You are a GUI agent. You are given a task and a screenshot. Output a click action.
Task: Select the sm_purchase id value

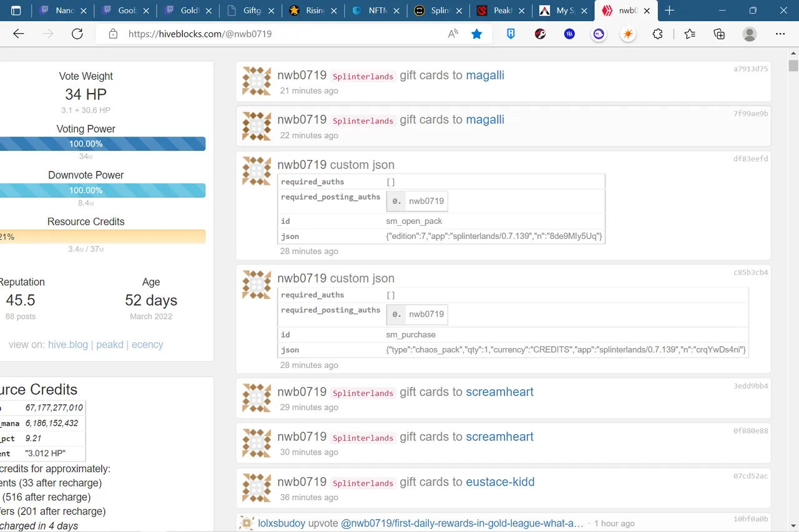(x=410, y=335)
